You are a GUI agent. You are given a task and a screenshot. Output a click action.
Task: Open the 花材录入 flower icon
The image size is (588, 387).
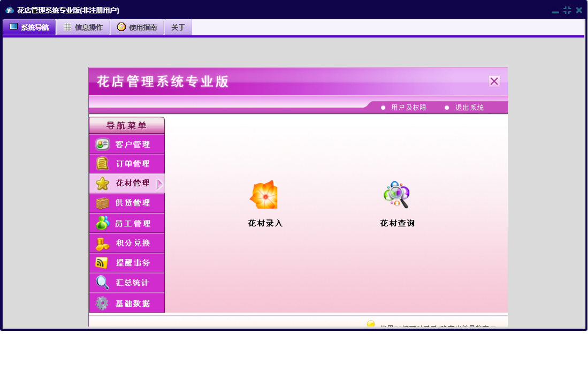coord(264,195)
